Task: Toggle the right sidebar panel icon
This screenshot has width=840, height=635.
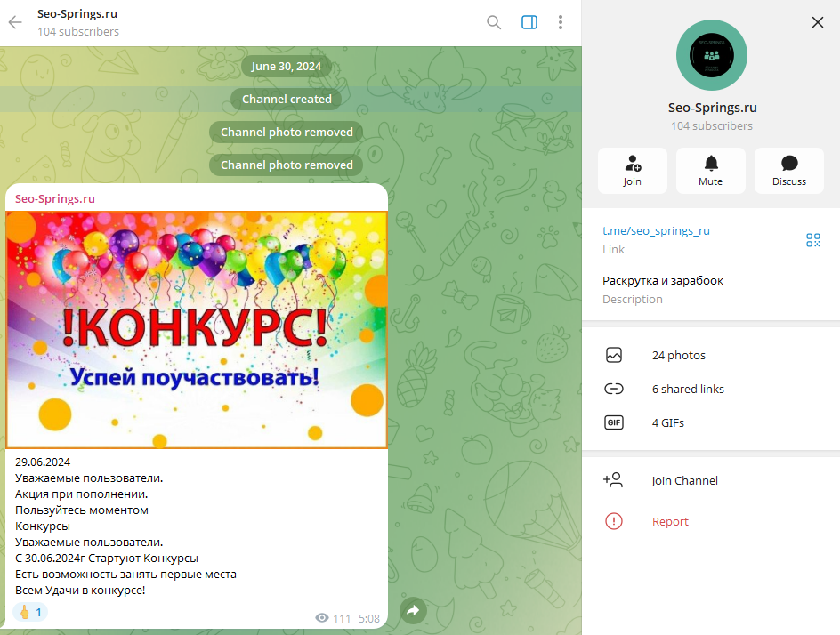Action: (x=529, y=22)
